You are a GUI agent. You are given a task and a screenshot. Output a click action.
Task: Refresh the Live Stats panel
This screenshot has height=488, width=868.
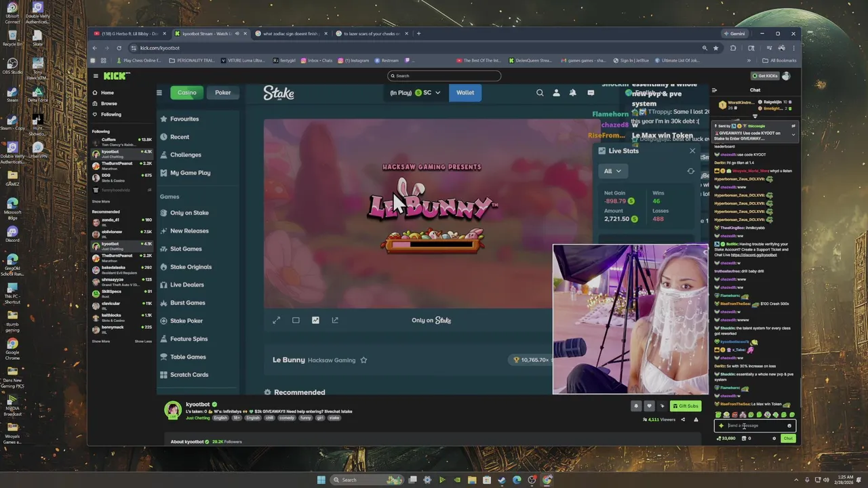[x=691, y=171]
